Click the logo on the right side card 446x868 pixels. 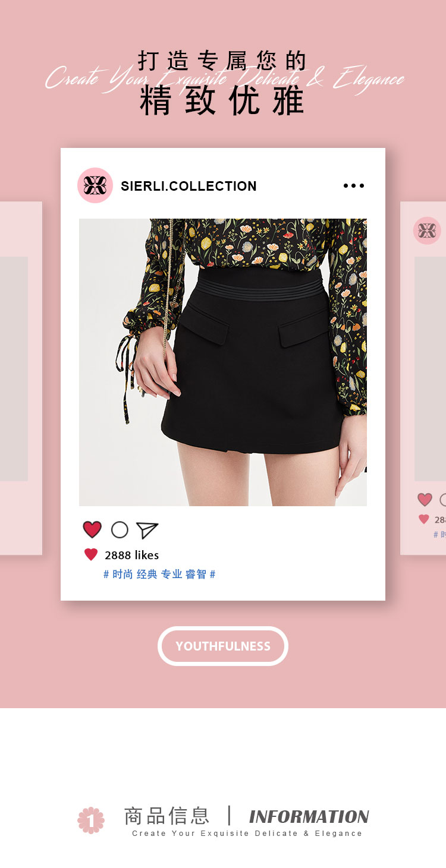click(x=427, y=231)
